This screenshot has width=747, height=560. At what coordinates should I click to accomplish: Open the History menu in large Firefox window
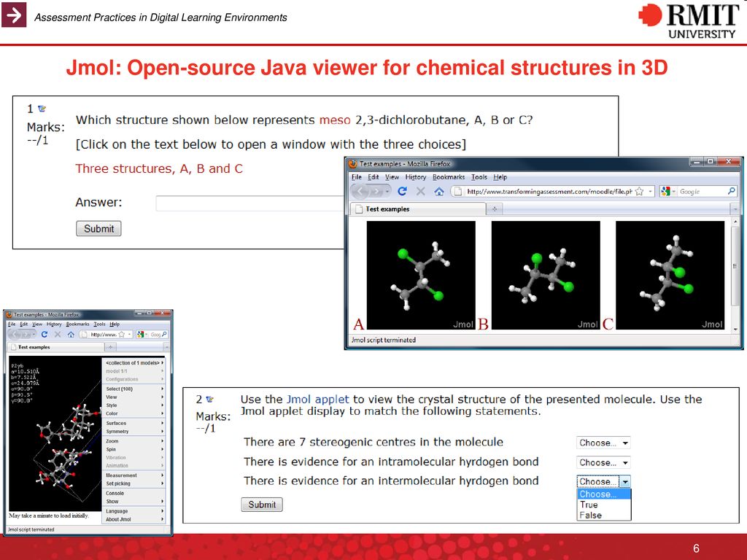point(415,176)
